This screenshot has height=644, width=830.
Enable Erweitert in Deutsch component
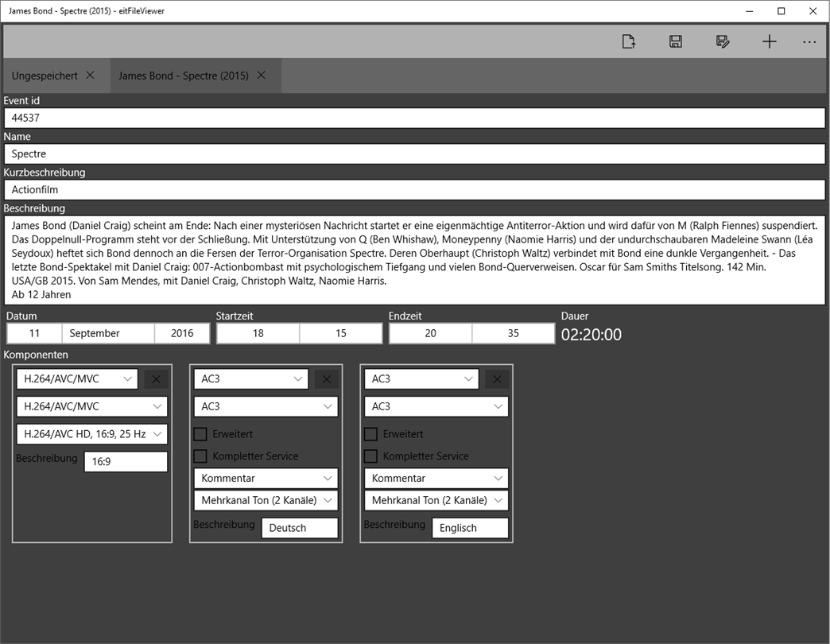(x=200, y=434)
